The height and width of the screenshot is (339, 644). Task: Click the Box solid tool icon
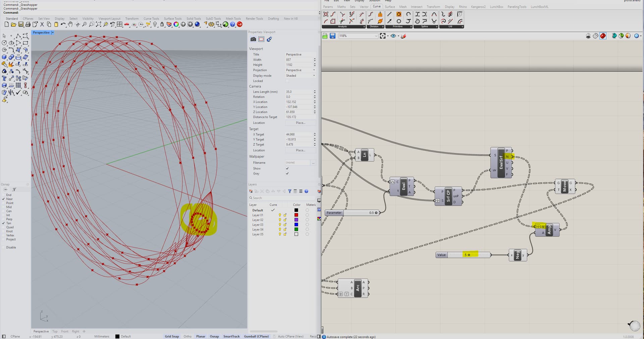(4, 57)
